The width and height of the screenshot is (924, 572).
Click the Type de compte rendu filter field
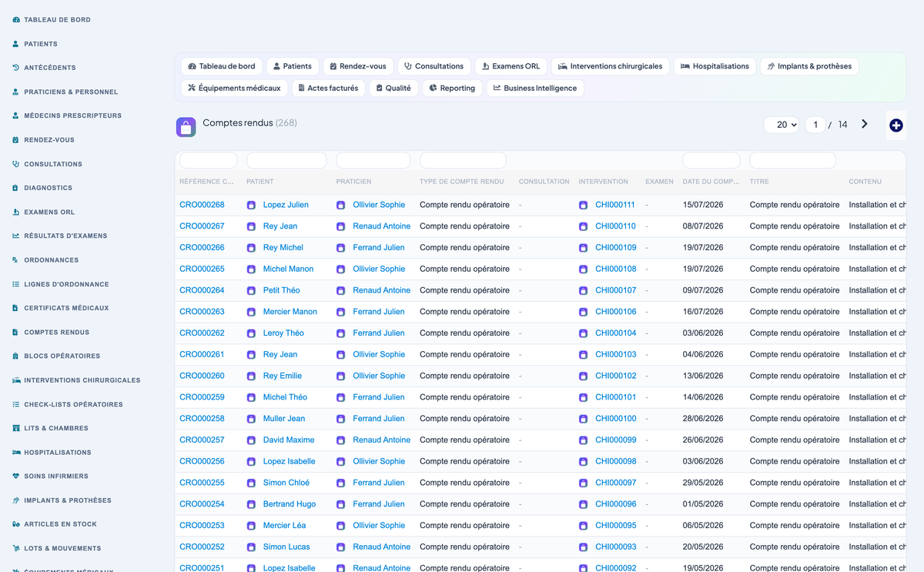point(463,160)
